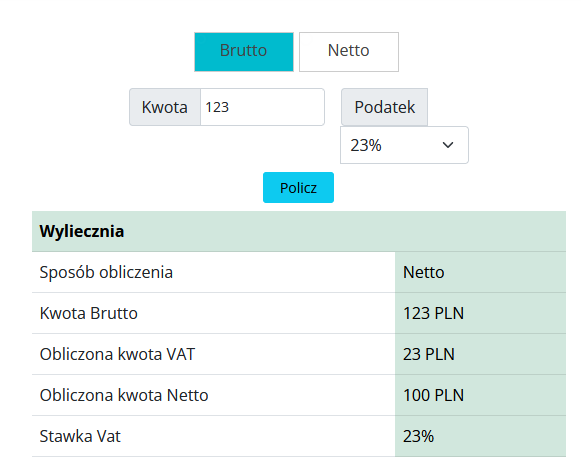
Task: Click the 23% rate result cell
Action: pos(480,436)
